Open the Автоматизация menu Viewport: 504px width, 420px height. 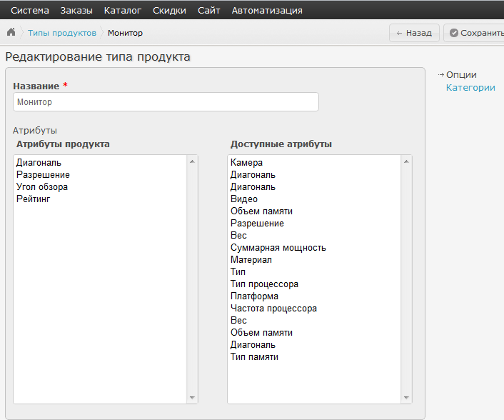click(267, 10)
